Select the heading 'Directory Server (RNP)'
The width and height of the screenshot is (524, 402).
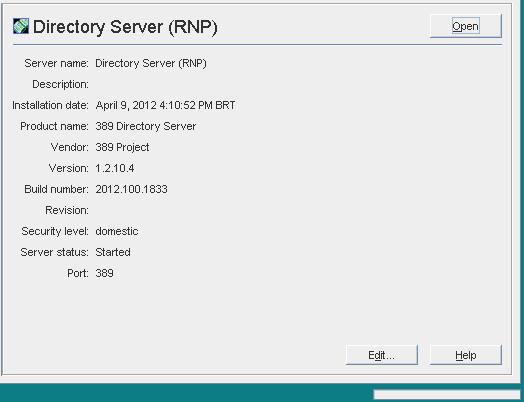coord(125,27)
